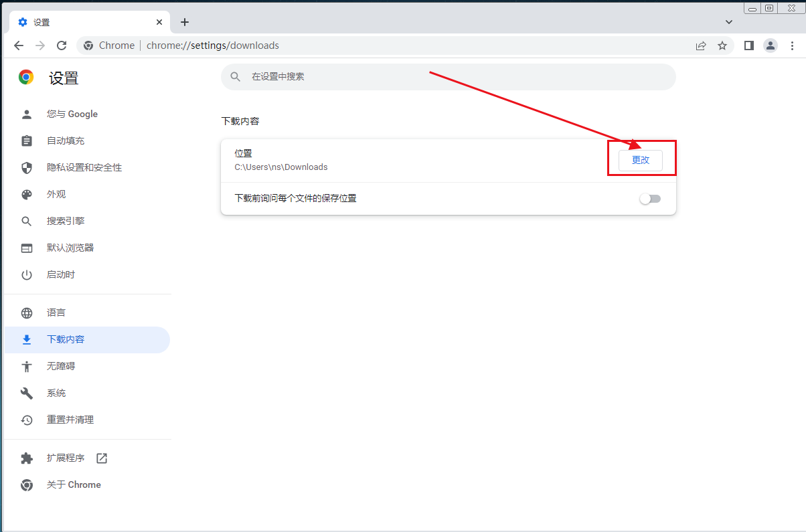
Task: Click the external link icon after 扩展程序
Action: (x=102, y=458)
